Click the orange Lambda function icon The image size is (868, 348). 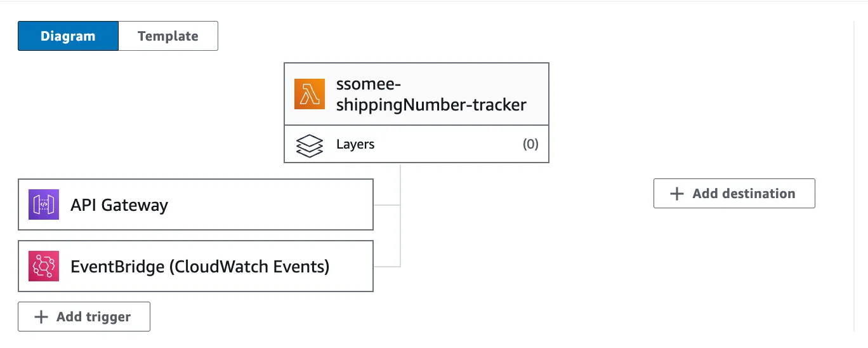[310, 94]
